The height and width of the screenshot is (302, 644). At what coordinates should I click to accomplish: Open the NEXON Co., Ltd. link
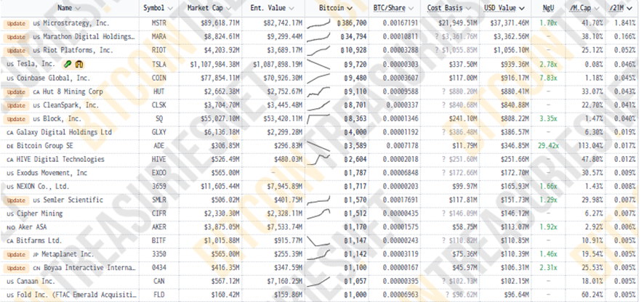pos(43,187)
